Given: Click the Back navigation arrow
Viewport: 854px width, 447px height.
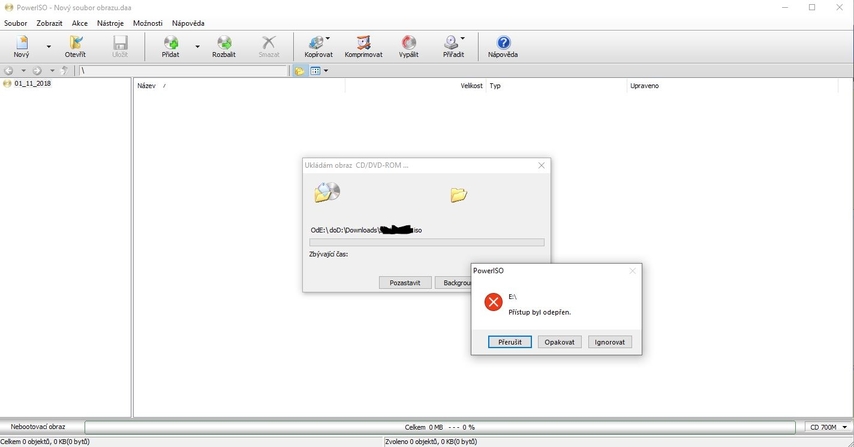Looking at the screenshot, I should (x=9, y=71).
